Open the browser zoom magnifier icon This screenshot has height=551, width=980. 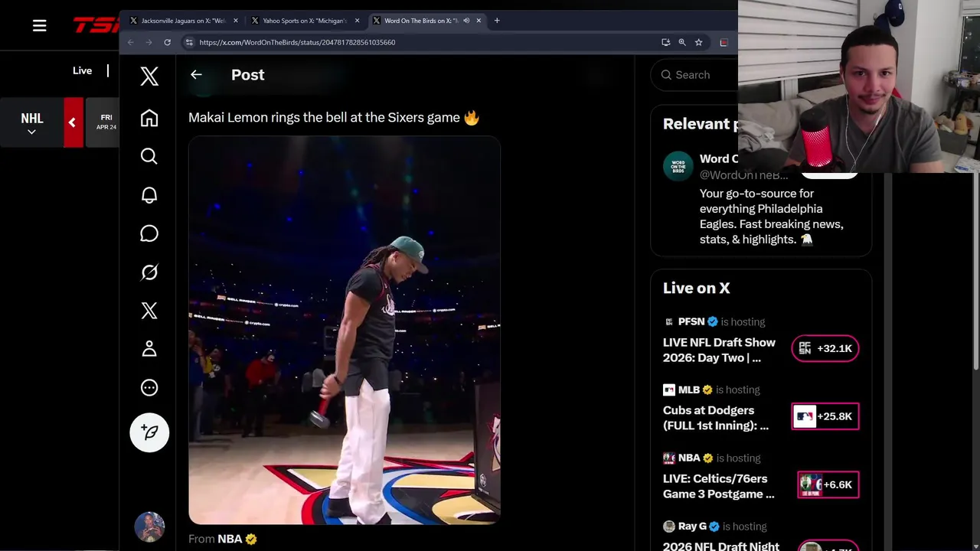(x=682, y=42)
